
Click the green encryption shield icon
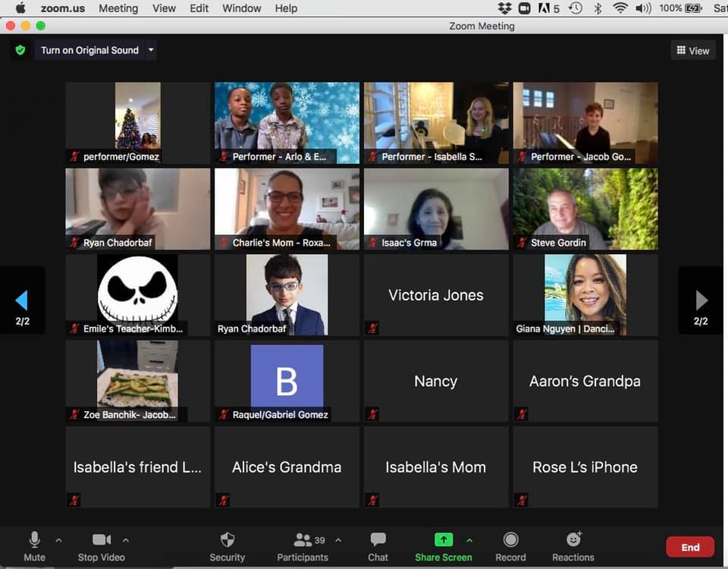point(20,50)
